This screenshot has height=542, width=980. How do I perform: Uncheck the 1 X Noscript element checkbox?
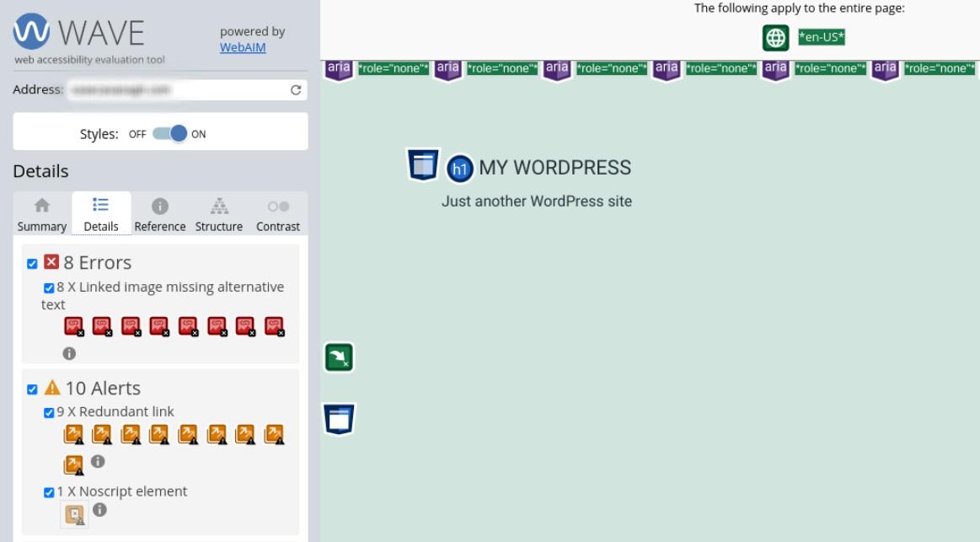coord(49,492)
